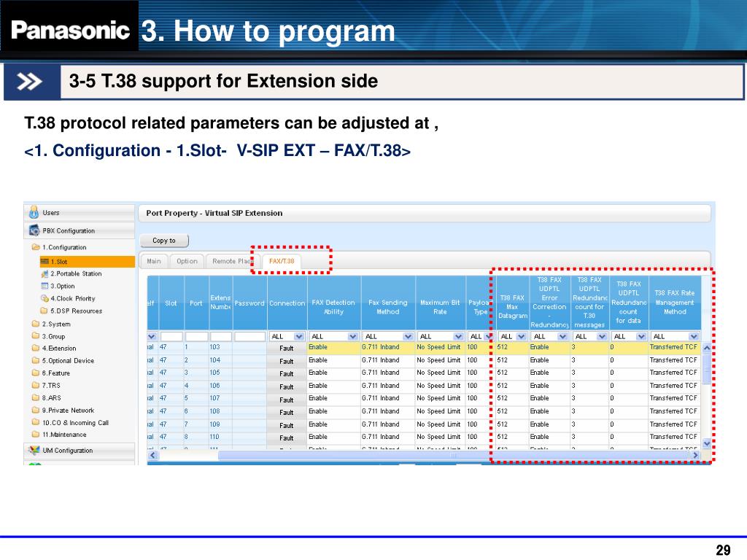Viewport: 747px width, 560px height.
Task: Click the Password column filter field
Action: click(x=250, y=336)
